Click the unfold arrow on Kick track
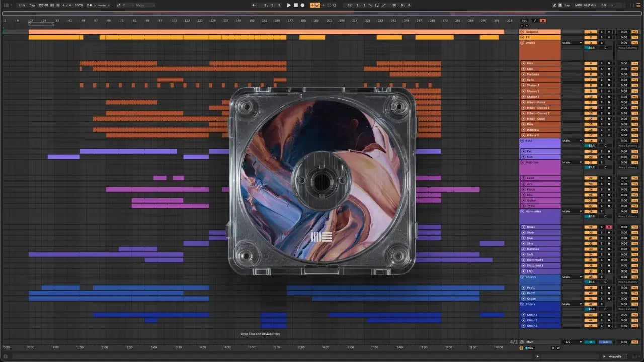 coord(523,63)
